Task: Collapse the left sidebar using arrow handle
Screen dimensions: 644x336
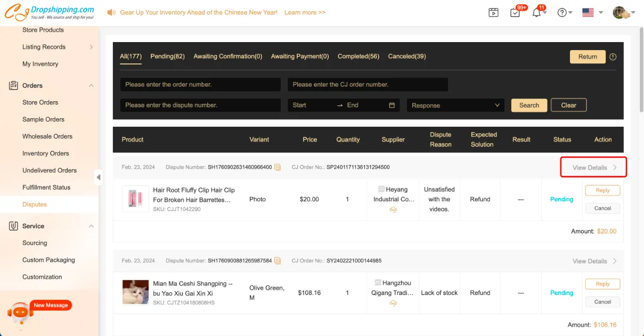Action: [x=99, y=177]
